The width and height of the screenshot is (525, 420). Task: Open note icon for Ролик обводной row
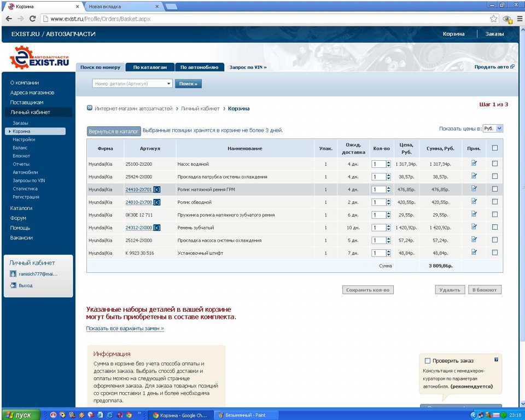474,201
